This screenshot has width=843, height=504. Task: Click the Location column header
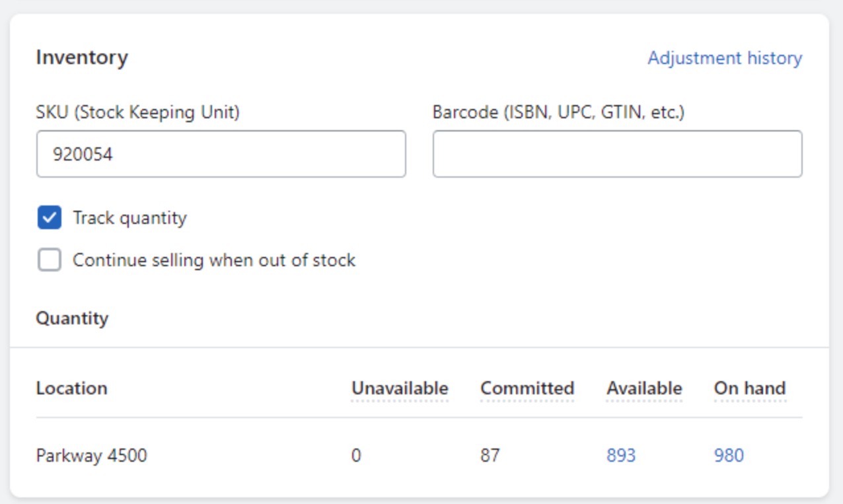point(71,388)
